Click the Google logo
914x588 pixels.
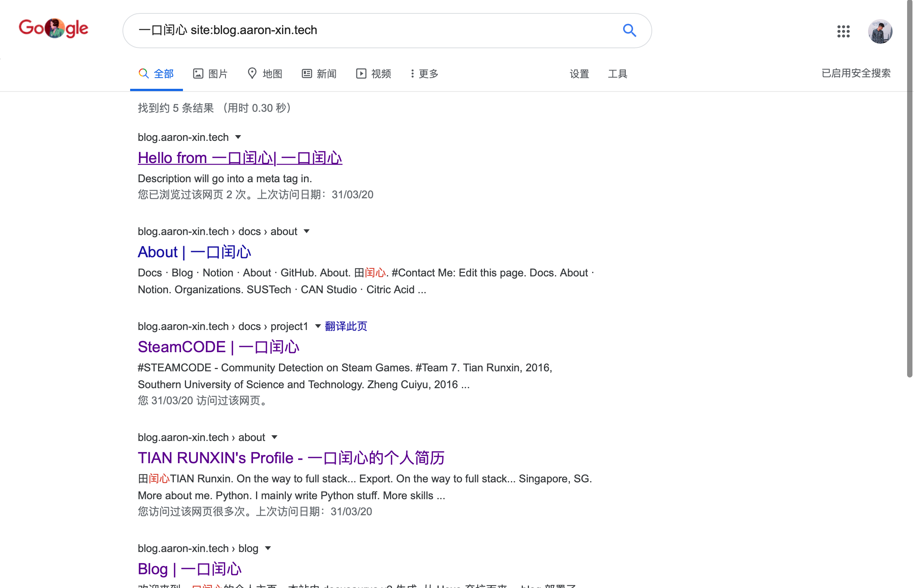(54, 28)
